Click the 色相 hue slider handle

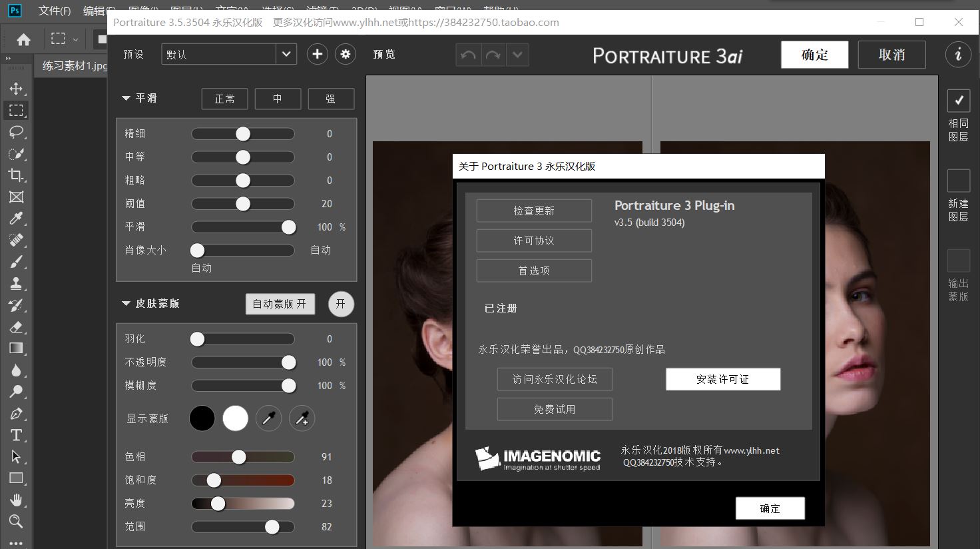[x=239, y=457]
